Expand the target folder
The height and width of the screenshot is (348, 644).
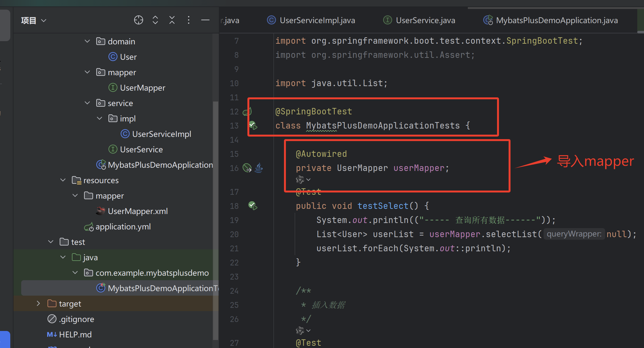[x=38, y=303]
